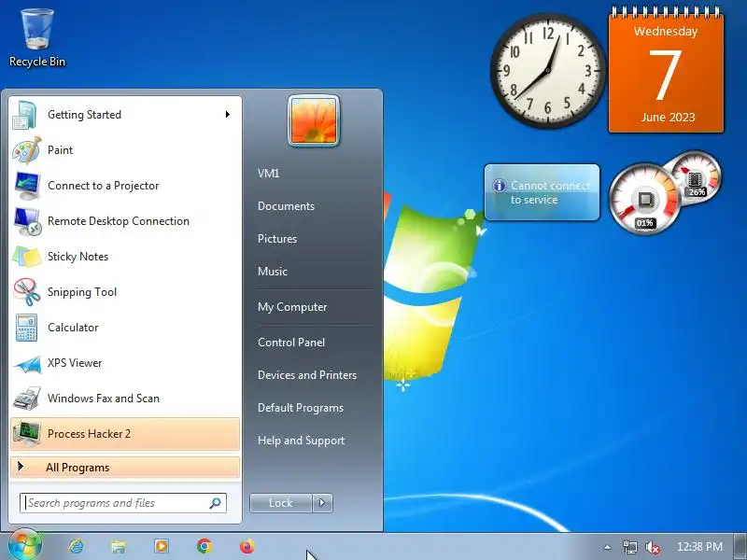Image resolution: width=747 pixels, height=560 pixels.
Task: Launch Snipping Tool scissors icon
Action: 26,292
